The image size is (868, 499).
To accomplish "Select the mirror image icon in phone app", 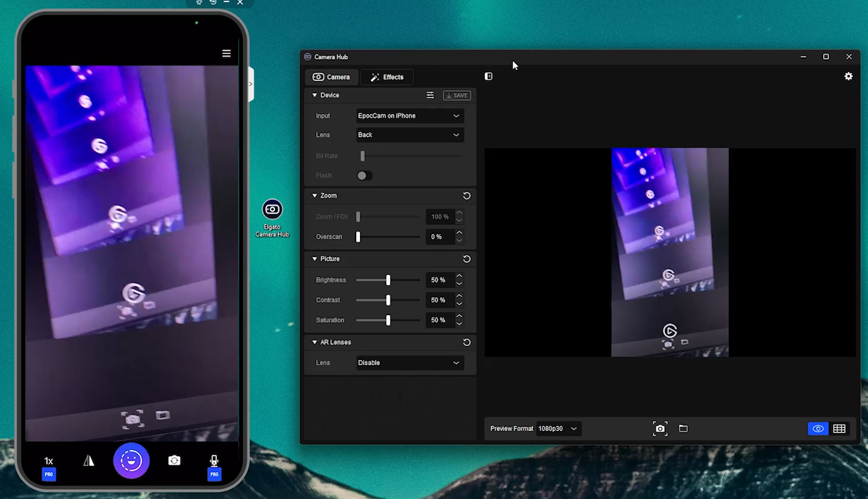I will [88, 460].
